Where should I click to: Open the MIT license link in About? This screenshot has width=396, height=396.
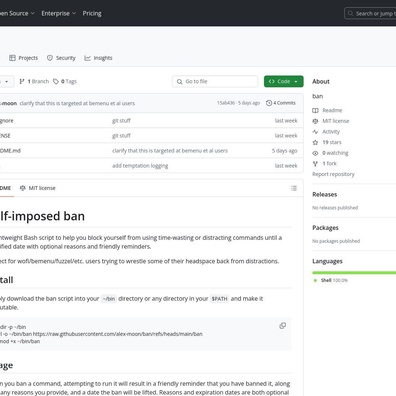coord(336,121)
